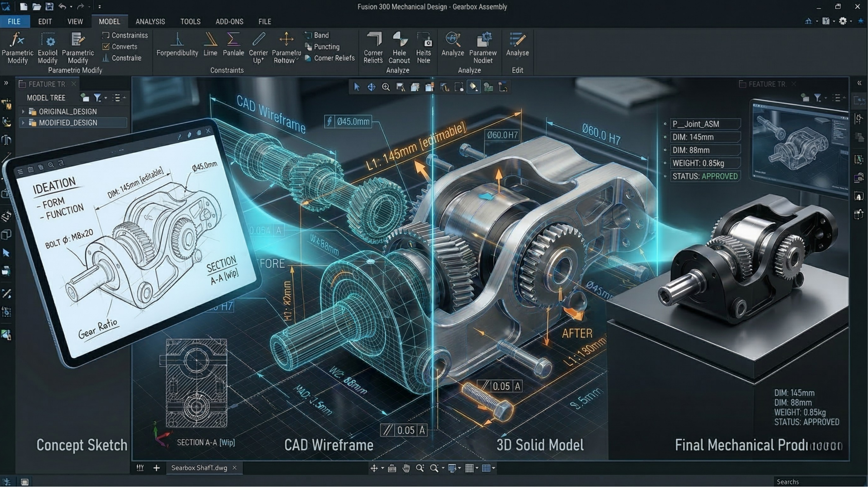Viewport: 868px width, 488px height.
Task: Click the gearbox preview thumbnail in right panel
Action: click(x=800, y=146)
